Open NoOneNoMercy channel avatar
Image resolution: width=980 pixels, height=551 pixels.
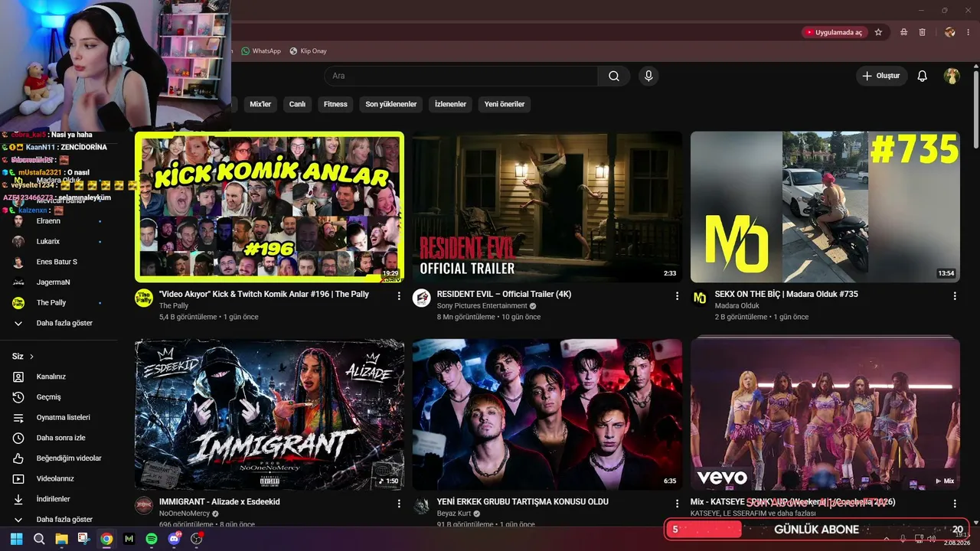point(144,506)
